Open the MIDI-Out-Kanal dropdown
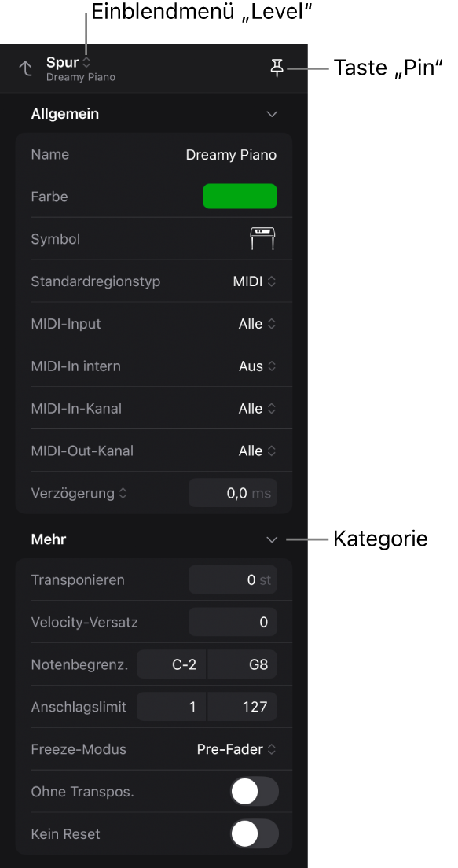458x868 pixels. 257,451
